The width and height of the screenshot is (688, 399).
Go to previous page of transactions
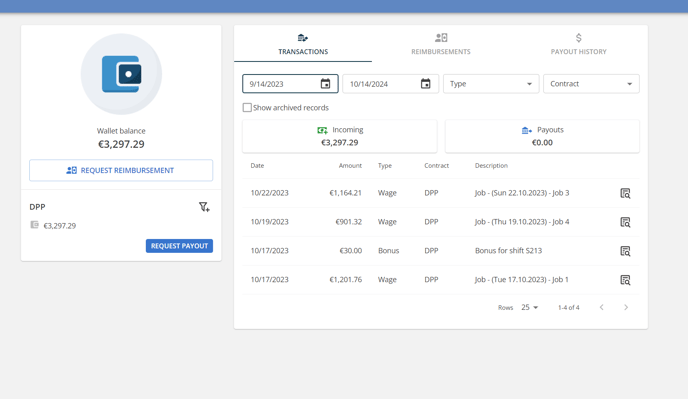click(x=602, y=307)
